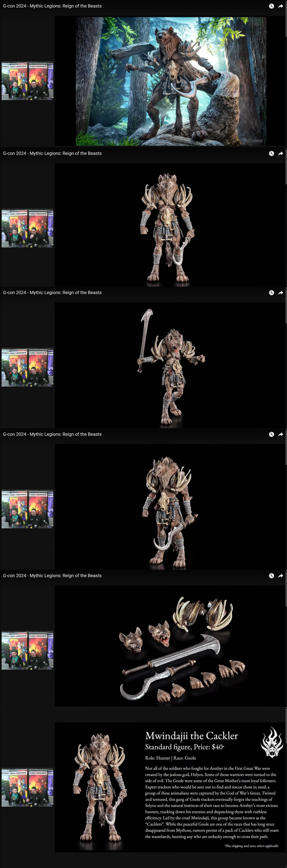Click Watch later clock above accessories layout frame
Screen dimensions: 287x868
coord(271,576)
